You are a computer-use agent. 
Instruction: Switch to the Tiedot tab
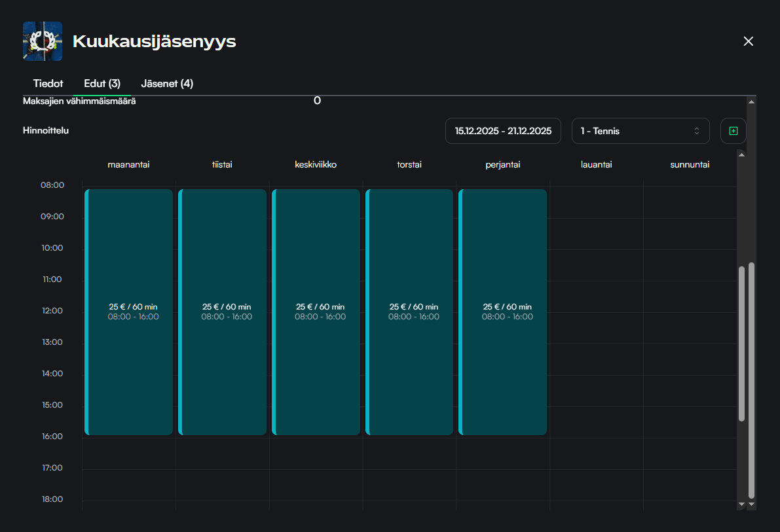pos(48,84)
